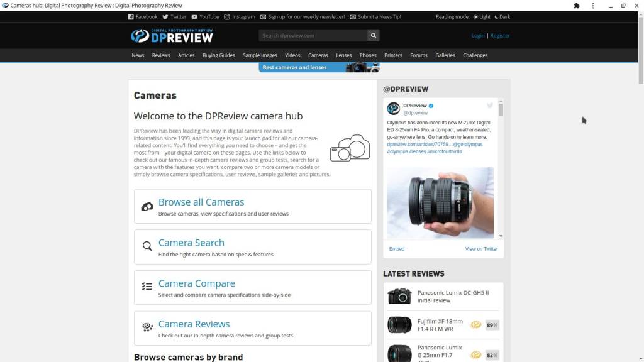Image resolution: width=644 pixels, height=362 pixels.
Task: Switch reading mode to Dark
Action: (502, 17)
